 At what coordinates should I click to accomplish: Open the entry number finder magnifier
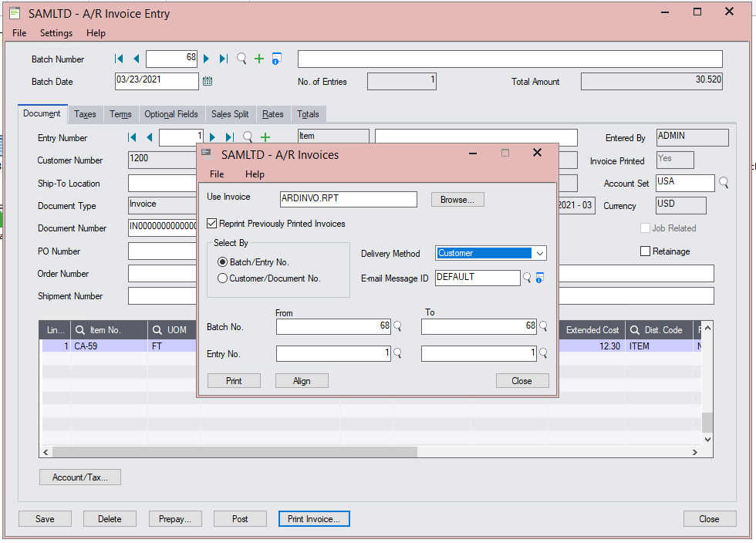(x=248, y=137)
